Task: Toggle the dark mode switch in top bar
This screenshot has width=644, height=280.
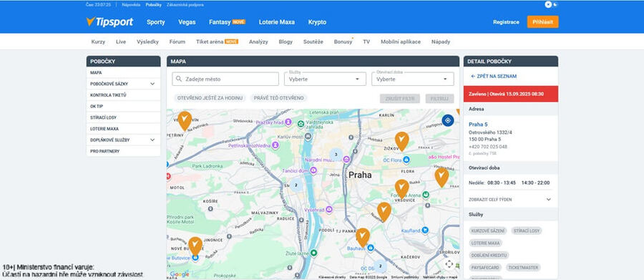Action: tap(551, 4)
